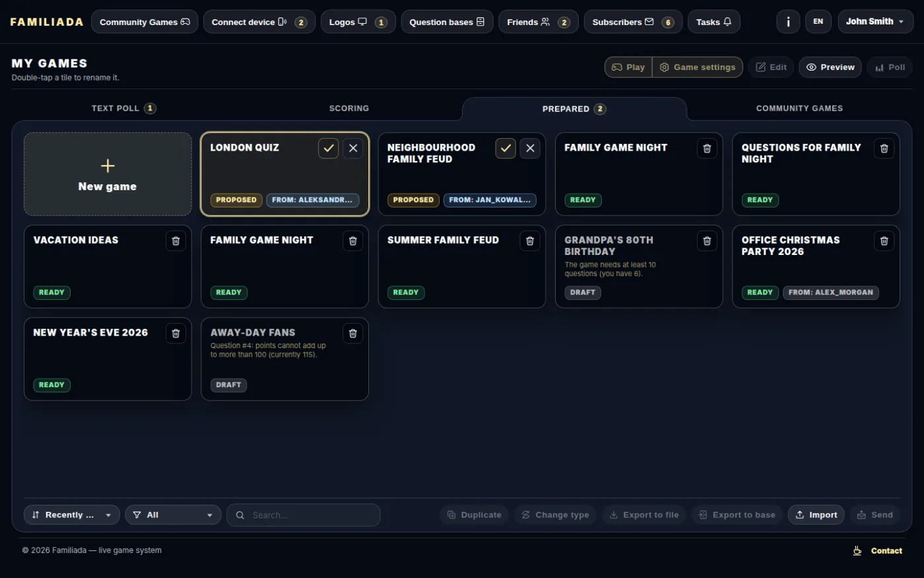
Task: Remove Grandpa's 80th Birthday draft using trash icon
Action: click(707, 241)
